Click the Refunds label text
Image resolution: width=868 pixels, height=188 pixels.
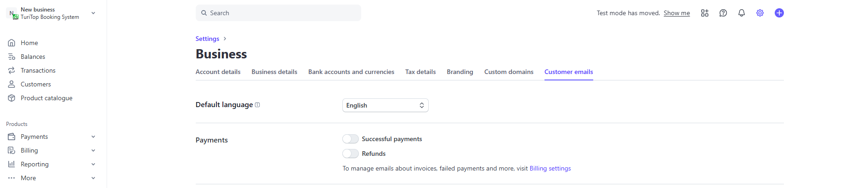374,154
